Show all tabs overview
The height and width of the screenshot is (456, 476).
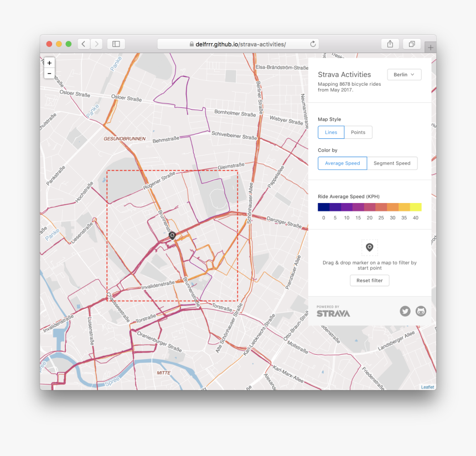[x=412, y=44]
